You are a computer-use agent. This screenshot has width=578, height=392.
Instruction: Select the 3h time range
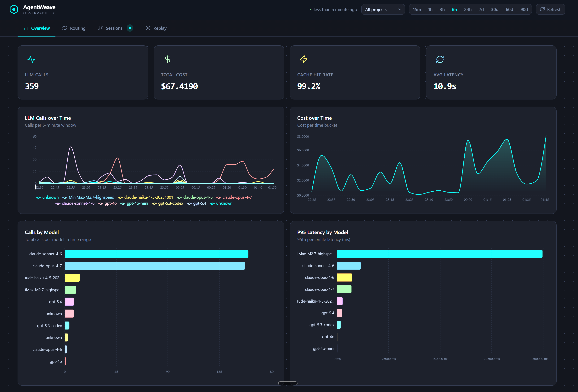click(x=442, y=9)
